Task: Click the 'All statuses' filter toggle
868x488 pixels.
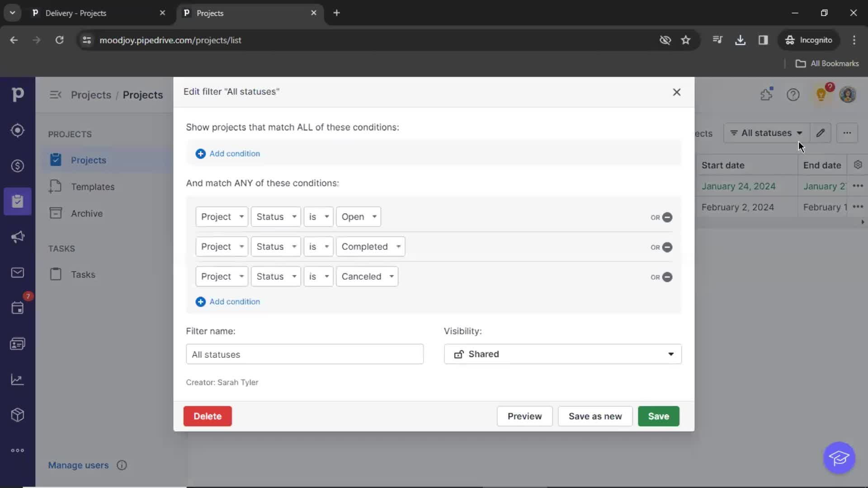Action: point(765,133)
